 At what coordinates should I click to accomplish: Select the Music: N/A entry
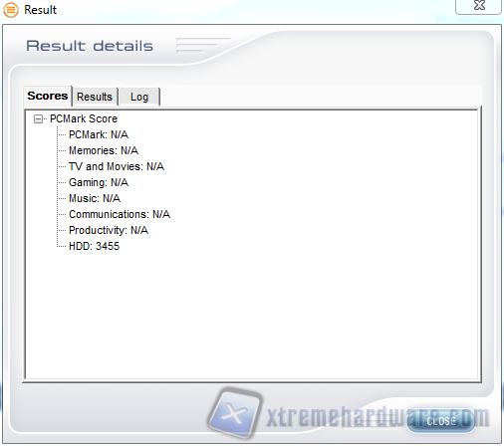pyautogui.click(x=95, y=198)
